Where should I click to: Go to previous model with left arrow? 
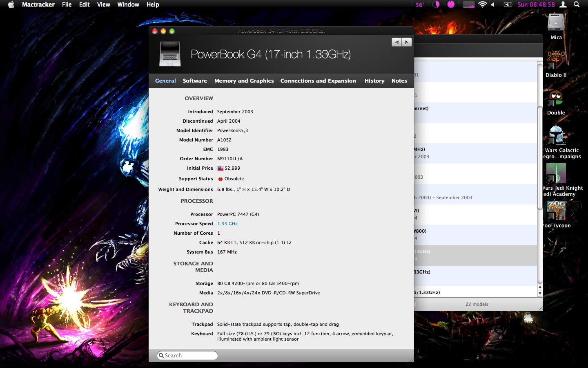tap(396, 42)
